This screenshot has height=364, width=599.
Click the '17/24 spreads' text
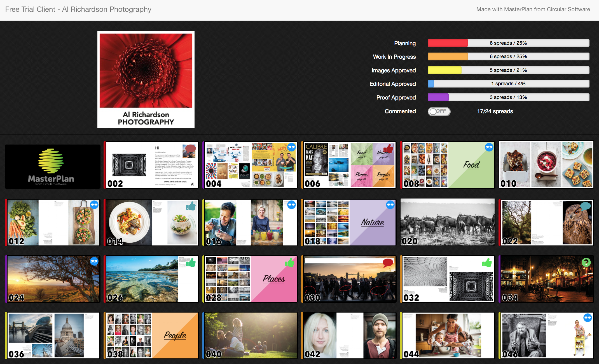[495, 111]
